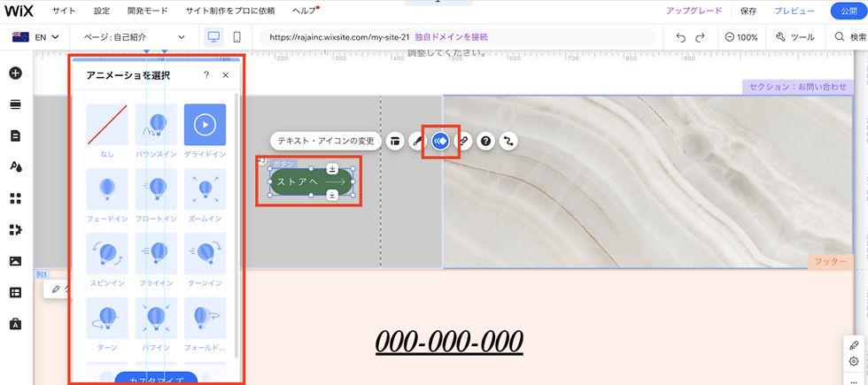The image size is (868, 385).
Task: Switch to desktop view icon
Action: [x=213, y=37]
